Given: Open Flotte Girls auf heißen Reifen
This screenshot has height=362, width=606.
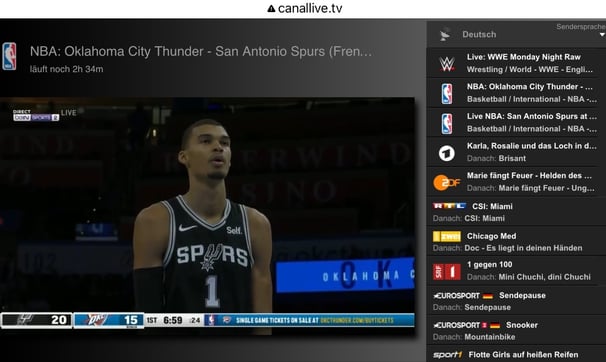Looking at the screenshot, I should pyautogui.click(x=523, y=355).
